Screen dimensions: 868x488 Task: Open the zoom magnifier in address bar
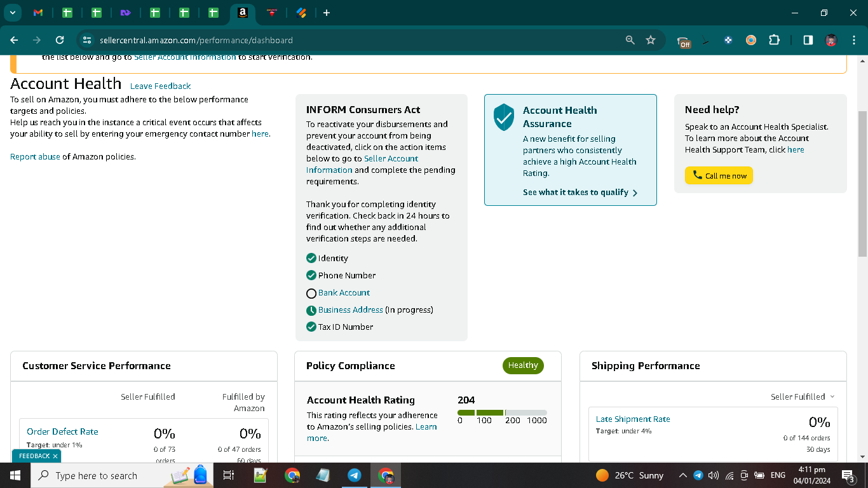(630, 40)
